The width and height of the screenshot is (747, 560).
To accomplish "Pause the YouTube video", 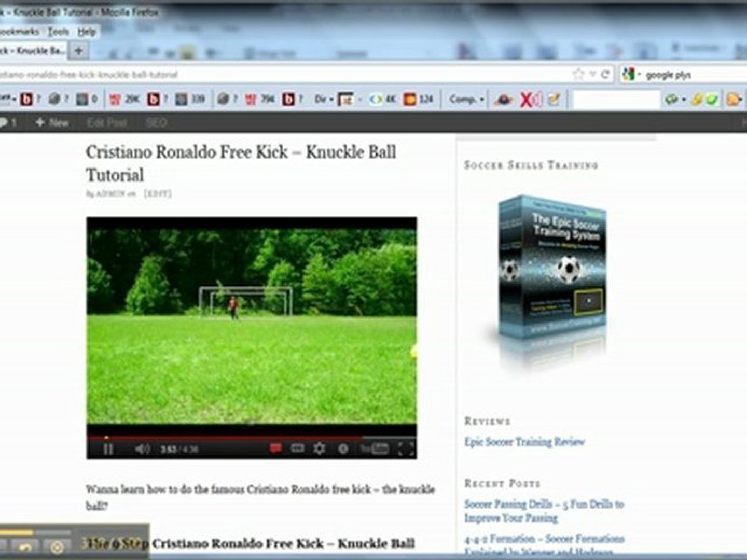I will (108, 449).
